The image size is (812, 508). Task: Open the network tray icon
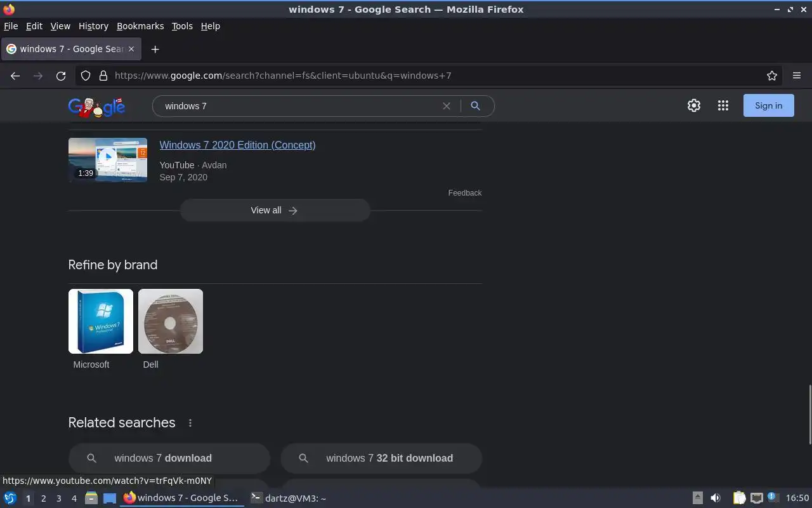(756, 498)
